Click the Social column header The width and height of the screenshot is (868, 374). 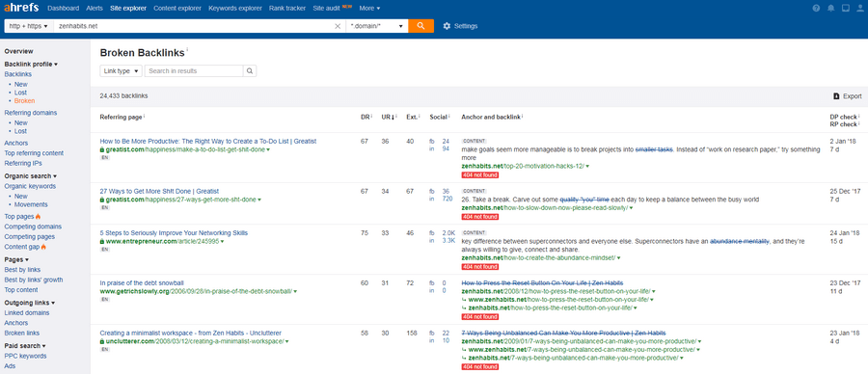(440, 117)
